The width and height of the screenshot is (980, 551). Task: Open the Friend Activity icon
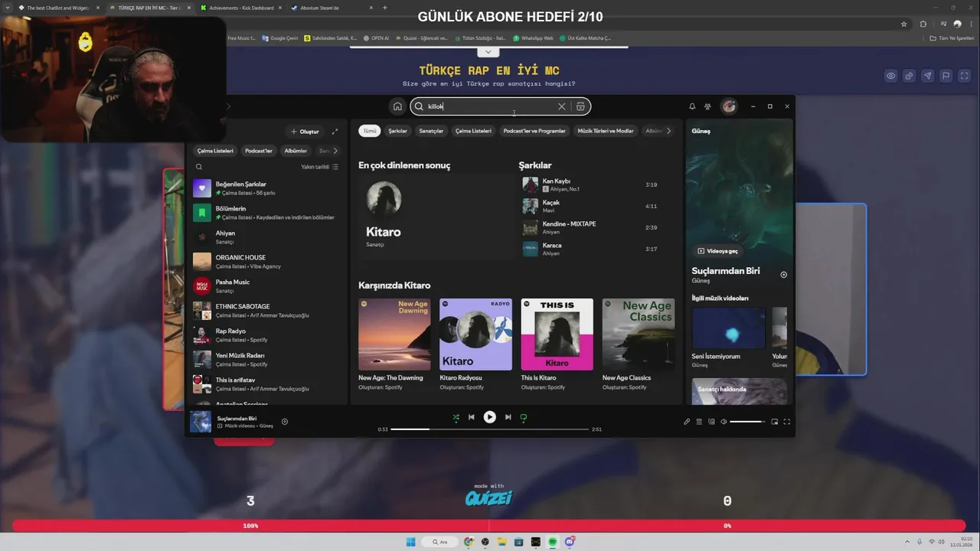coord(707,106)
